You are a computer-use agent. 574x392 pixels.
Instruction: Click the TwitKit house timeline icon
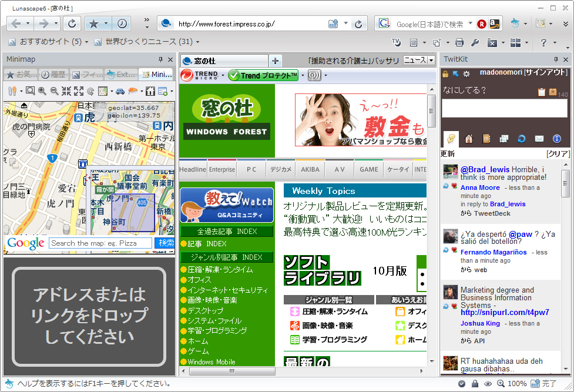(x=469, y=139)
